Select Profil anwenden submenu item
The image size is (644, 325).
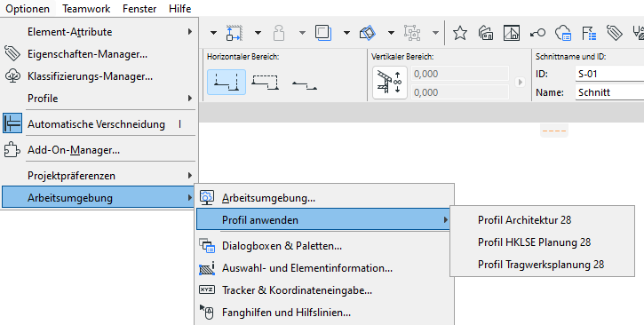point(324,220)
